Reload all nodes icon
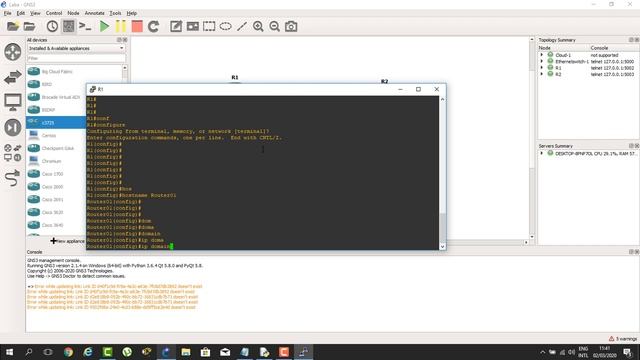 point(153,27)
